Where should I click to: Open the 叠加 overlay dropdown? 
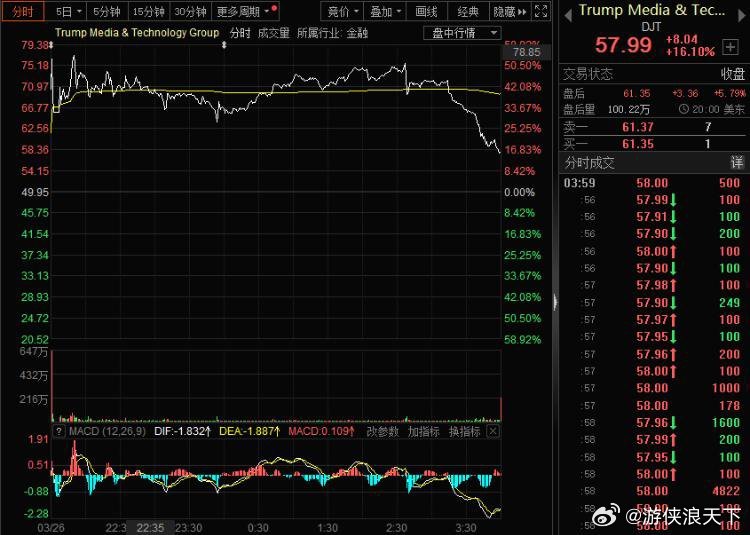(x=385, y=12)
